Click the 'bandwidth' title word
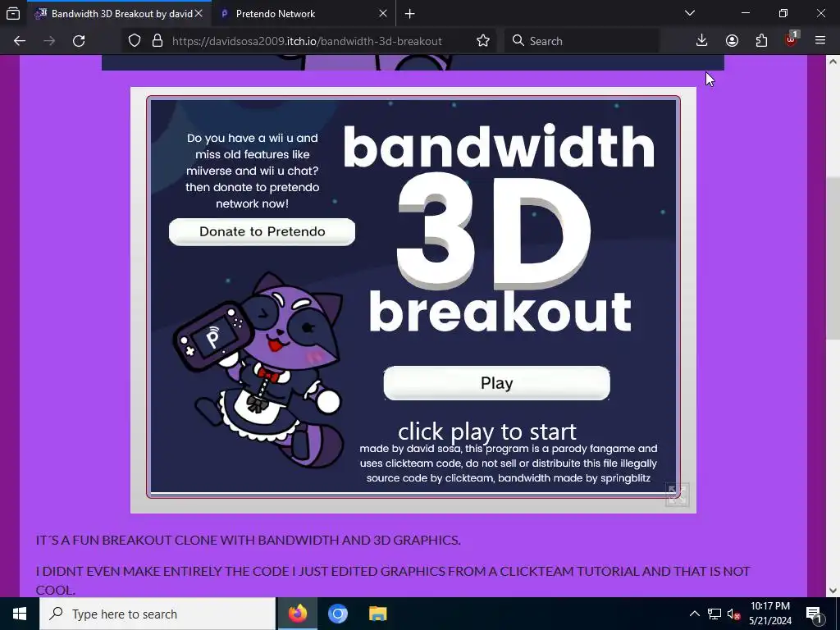 pos(499,146)
